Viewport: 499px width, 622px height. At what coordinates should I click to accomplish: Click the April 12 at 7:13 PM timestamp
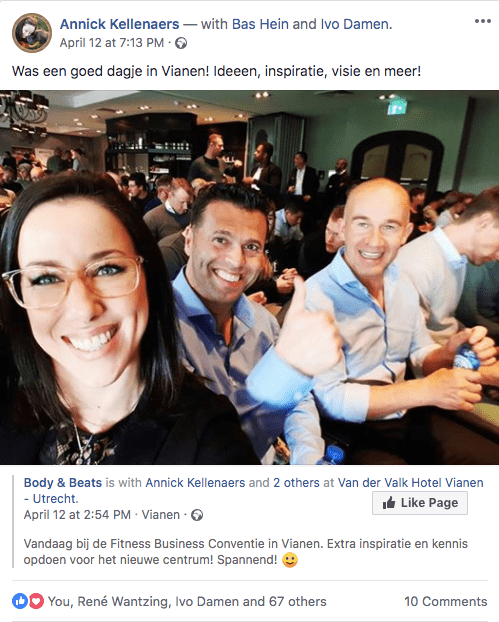coord(112,43)
